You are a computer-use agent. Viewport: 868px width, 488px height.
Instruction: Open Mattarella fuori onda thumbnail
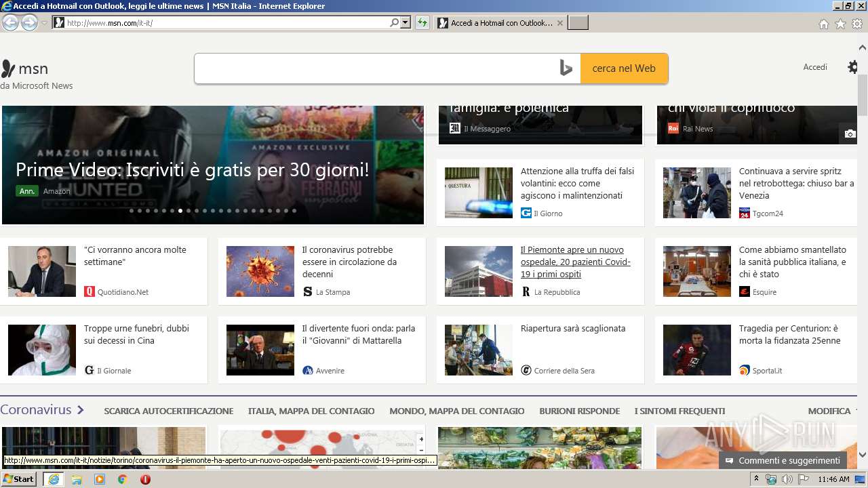point(260,350)
